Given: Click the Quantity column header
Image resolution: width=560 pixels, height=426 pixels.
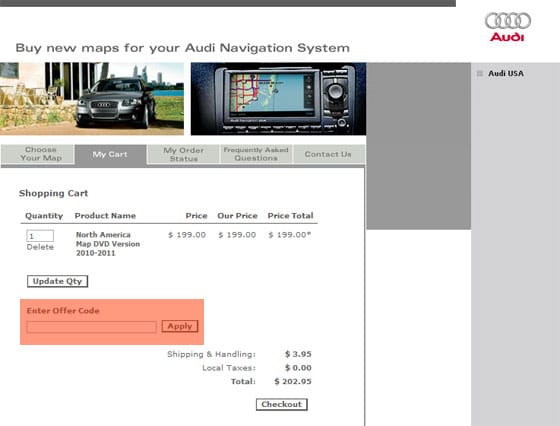Looking at the screenshot, I should tap(44, 216).
